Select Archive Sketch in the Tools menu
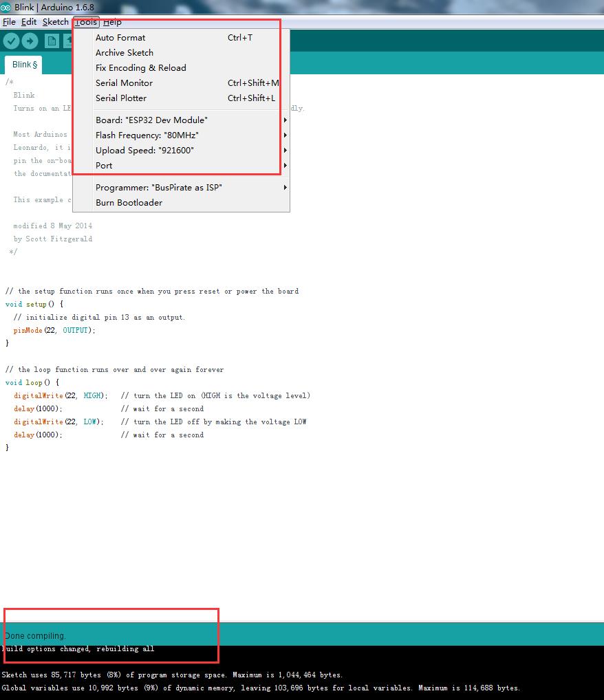Viewport: 604px width, 700px height. pyautogui.click(x=181, y=53)
